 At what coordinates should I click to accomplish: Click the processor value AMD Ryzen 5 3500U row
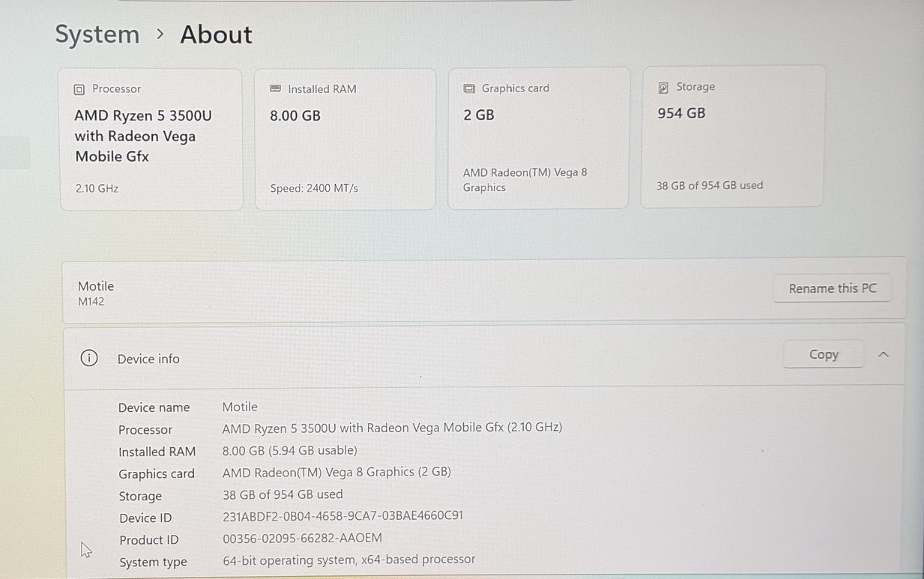392,428
